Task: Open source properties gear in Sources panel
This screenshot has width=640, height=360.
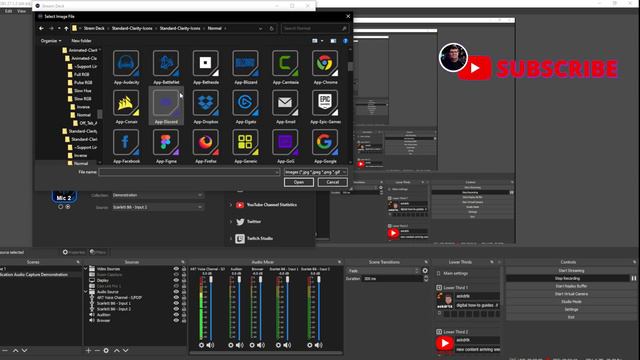Action: pyautogui.click(x=106, y=350)
